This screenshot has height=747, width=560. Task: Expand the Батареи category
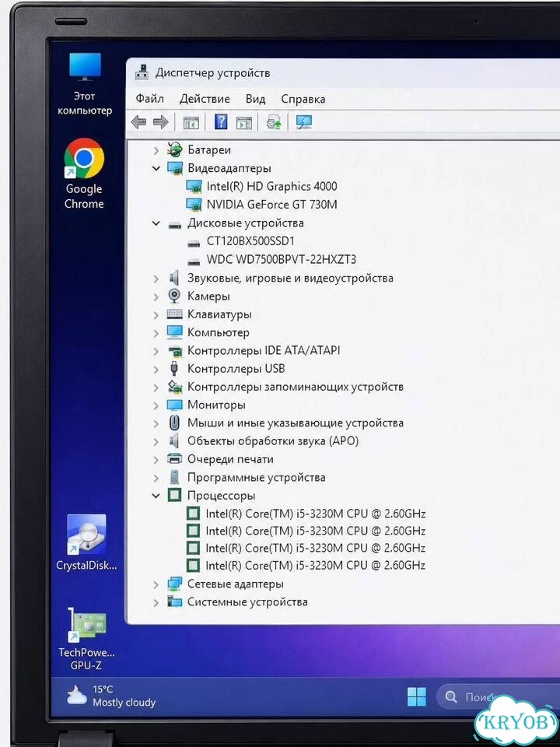156,150
